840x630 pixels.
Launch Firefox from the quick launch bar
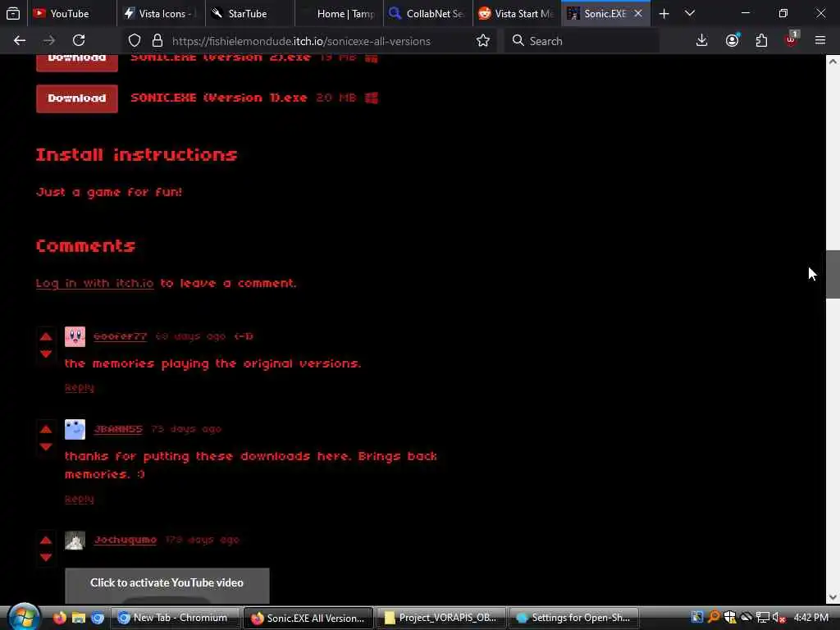59,618
